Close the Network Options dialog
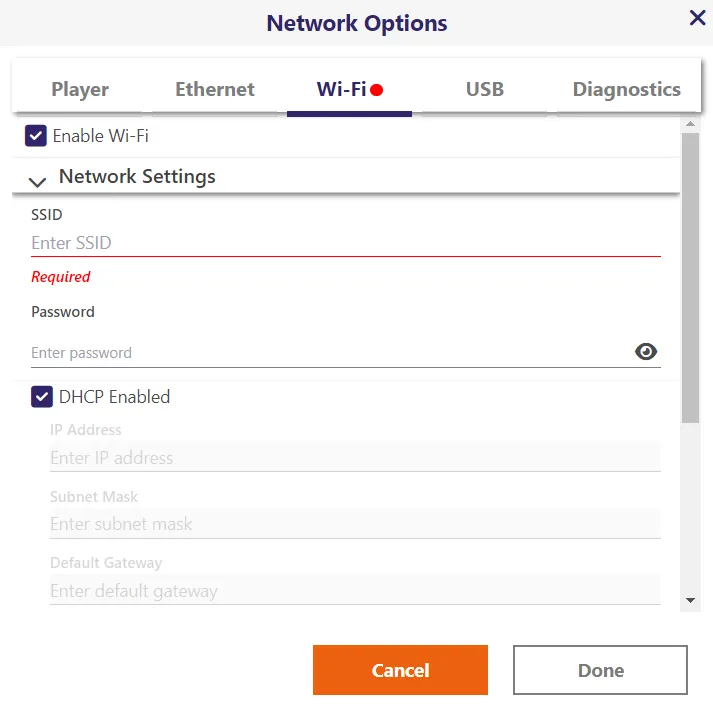Screen dimensions: 713x715 click(x=697, y=17)
